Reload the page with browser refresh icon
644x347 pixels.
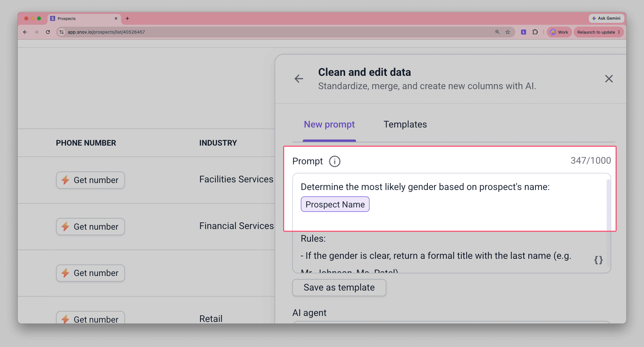coord(48,32)
